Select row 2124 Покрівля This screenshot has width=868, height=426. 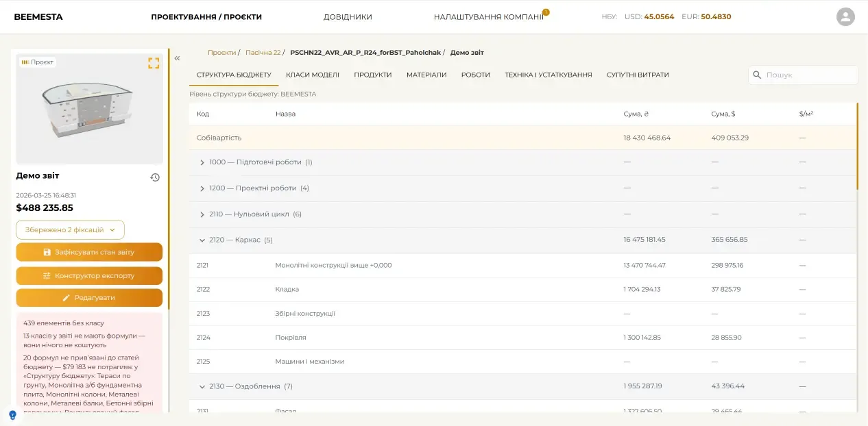(x=522, y=338)
